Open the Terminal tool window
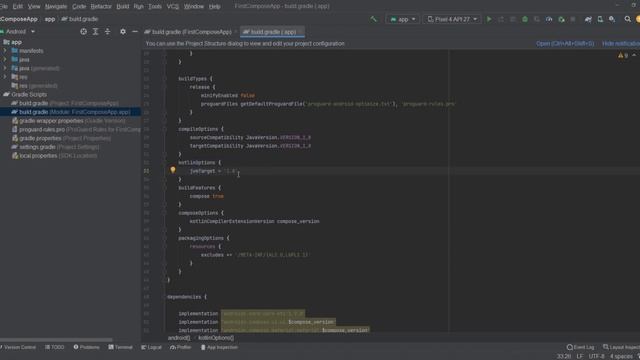Image resolution: width=640 pixels, height=360 pixels. point(120,347)
